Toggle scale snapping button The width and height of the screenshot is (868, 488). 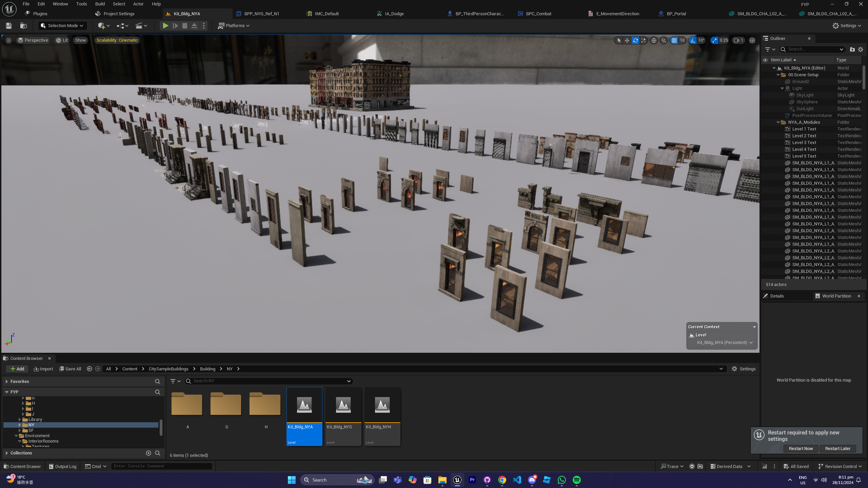pos(714,40)
